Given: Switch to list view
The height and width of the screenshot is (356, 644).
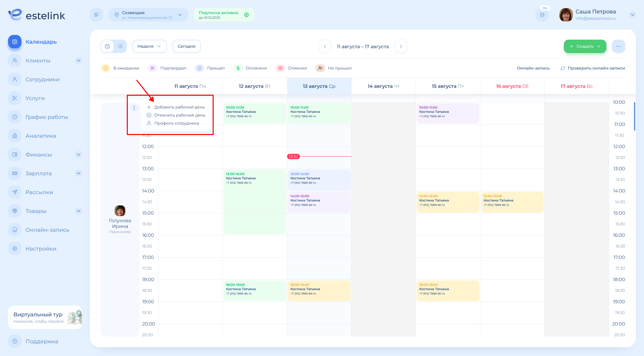Looking at the screenshot, I should click(120, 46).
